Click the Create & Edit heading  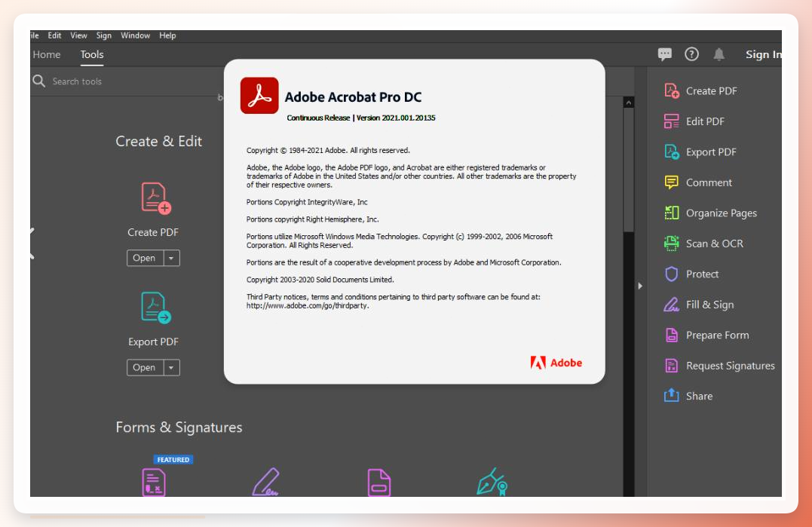[158, 141]
